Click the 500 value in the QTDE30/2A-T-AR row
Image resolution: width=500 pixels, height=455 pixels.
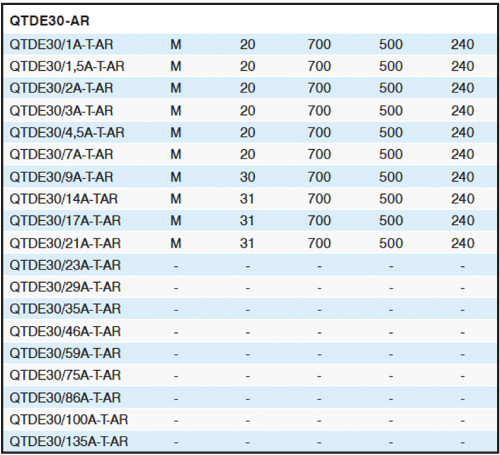pyautogui.click(x=391, y=88)
